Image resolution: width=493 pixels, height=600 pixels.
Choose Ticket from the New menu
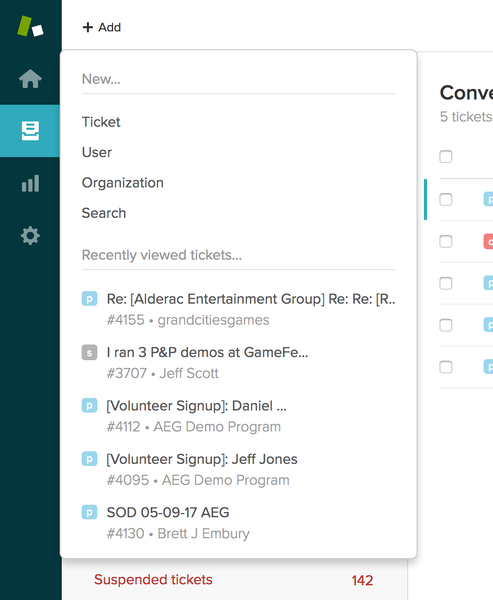click(101, 122)
